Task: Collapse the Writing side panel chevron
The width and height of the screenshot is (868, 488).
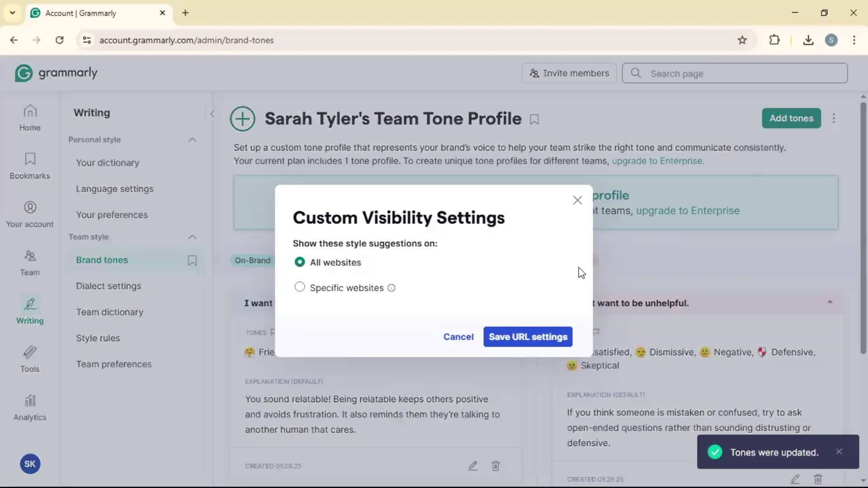Action: tap(212, 114)
